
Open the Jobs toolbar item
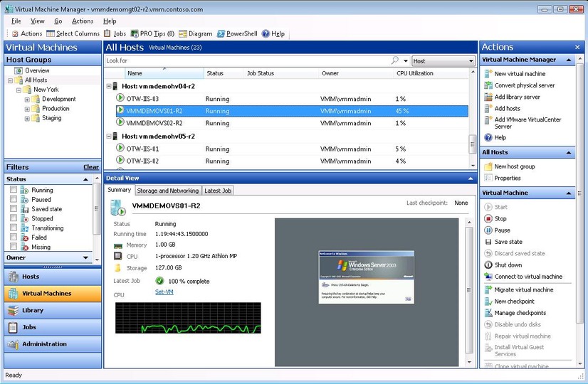point(115,33)
